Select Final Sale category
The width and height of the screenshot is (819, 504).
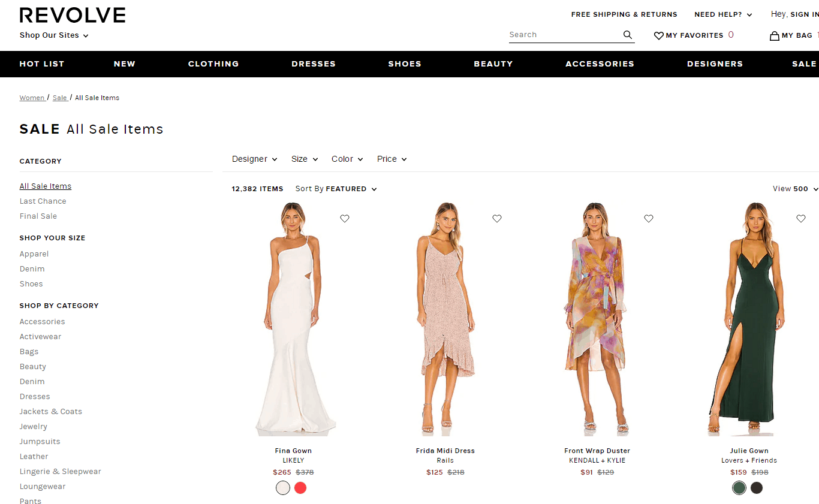coord(38,216)
